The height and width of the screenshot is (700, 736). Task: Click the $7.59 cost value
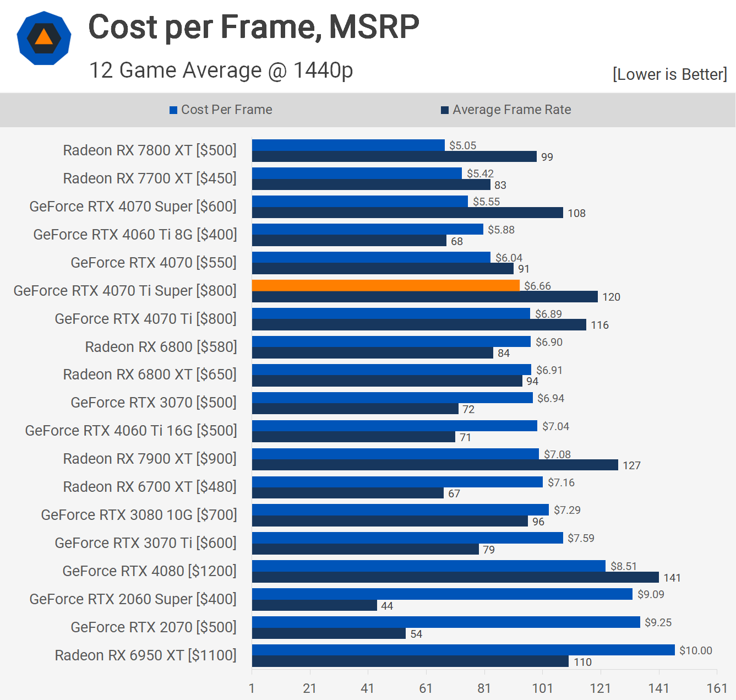tap(581, 538)
